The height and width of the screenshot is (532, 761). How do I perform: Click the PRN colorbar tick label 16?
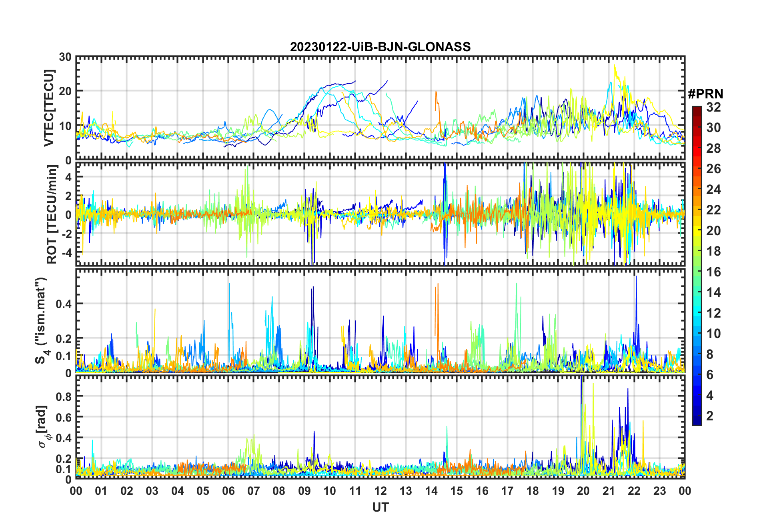(714, 272)
